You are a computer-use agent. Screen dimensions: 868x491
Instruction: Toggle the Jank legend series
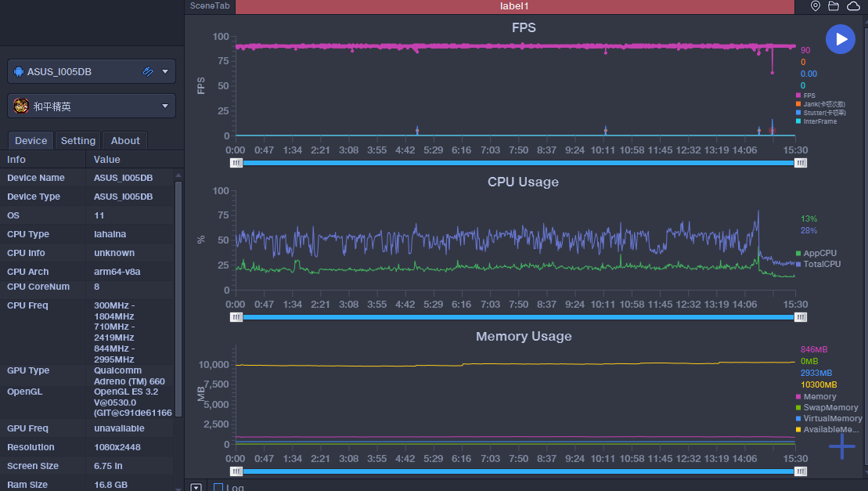(x=820, y=104)
